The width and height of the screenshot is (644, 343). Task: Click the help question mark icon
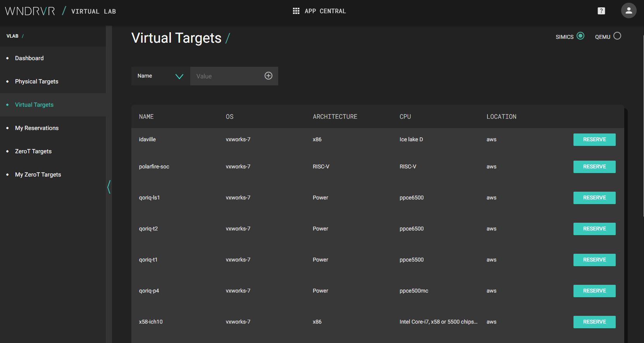(x=601, y=11)
